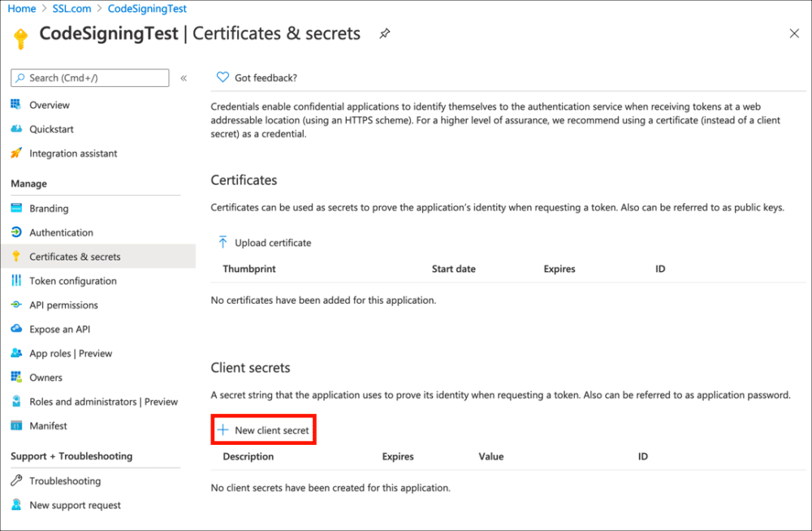
Task: Open Troubleshooting under Support
Action: point(64,481)
